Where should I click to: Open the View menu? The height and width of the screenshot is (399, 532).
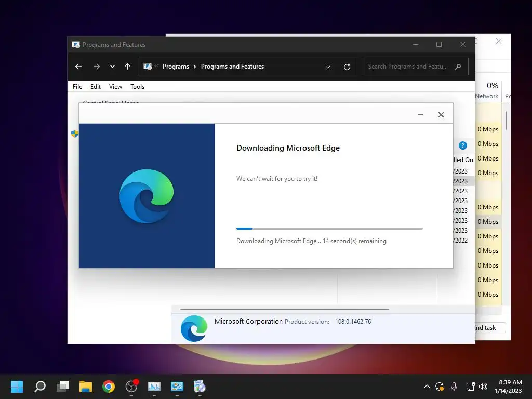tap(115, 87)
